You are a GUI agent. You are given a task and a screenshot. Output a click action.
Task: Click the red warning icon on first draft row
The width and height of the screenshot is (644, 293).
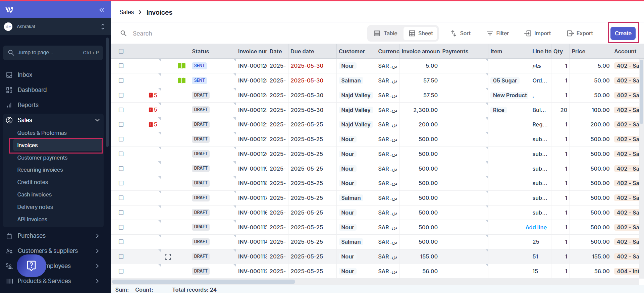[x=151, y=95]
